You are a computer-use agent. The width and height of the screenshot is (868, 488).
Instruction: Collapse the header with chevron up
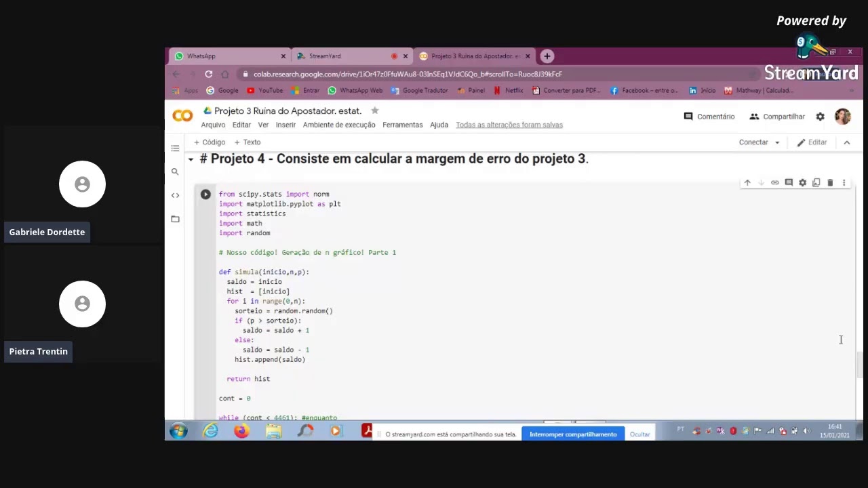tap(846, 142)
